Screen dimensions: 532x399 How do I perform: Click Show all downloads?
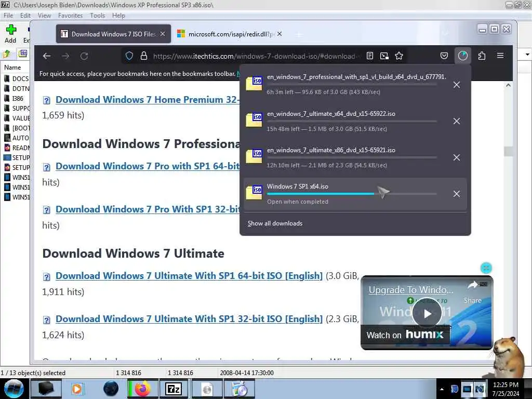[275, 223]
